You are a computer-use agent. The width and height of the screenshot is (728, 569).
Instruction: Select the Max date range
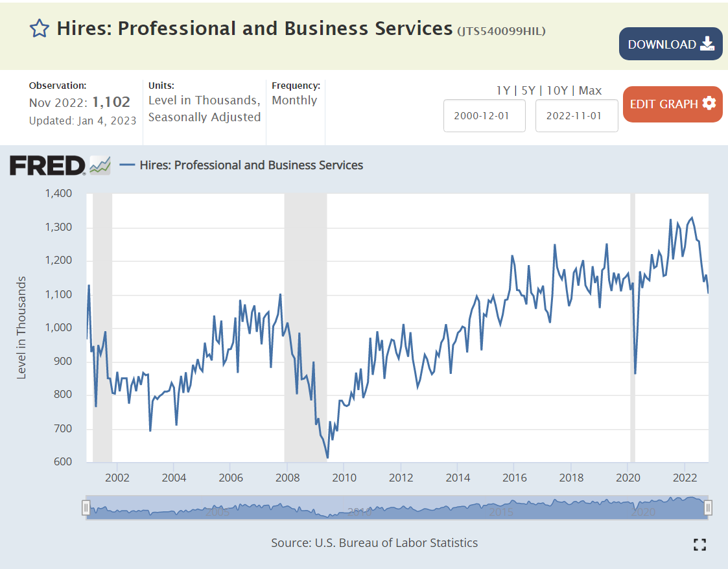(x=590, y=90)
